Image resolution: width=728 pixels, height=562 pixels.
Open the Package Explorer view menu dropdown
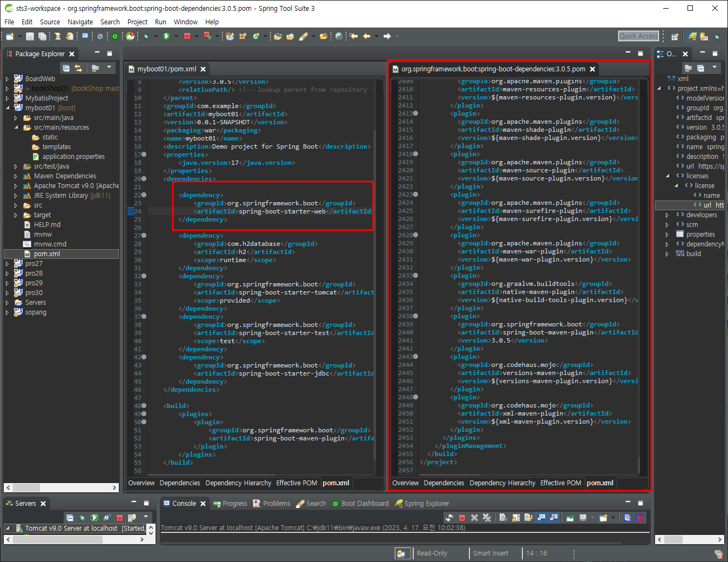(109, 68)
